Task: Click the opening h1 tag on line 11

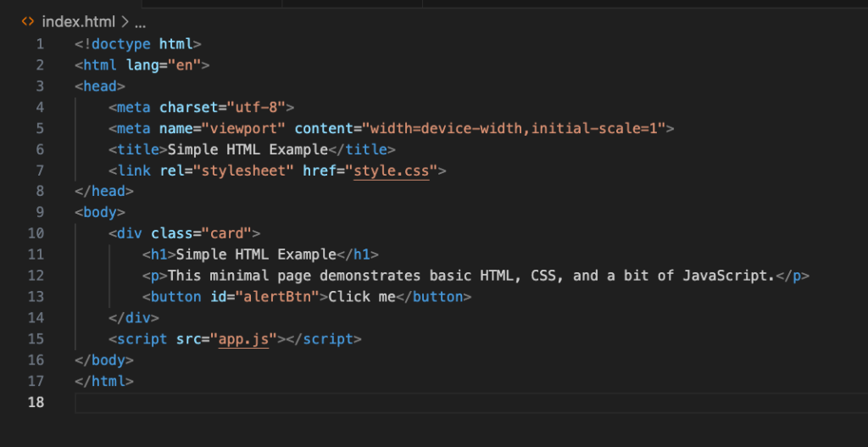Action: click(159, 254)
